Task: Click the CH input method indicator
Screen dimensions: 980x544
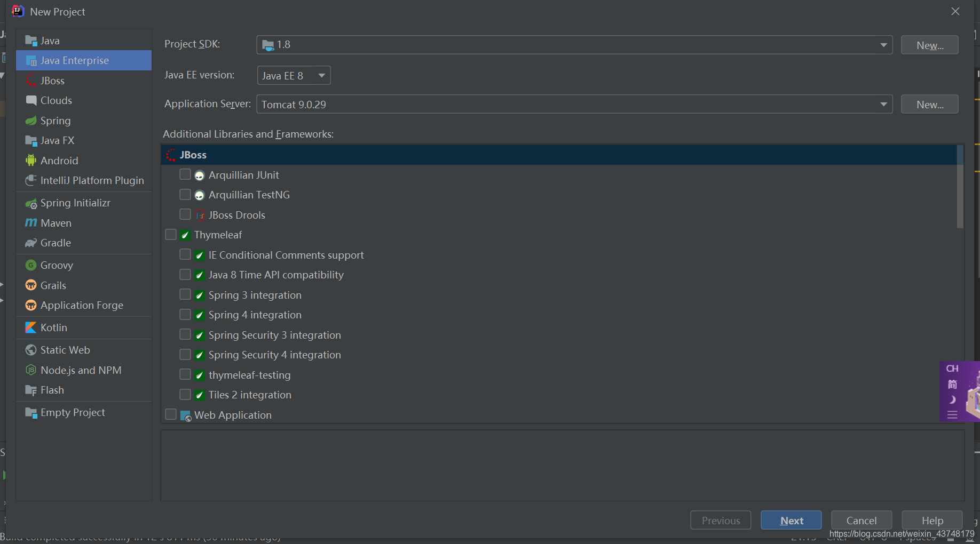Action: tap(952, 369)
